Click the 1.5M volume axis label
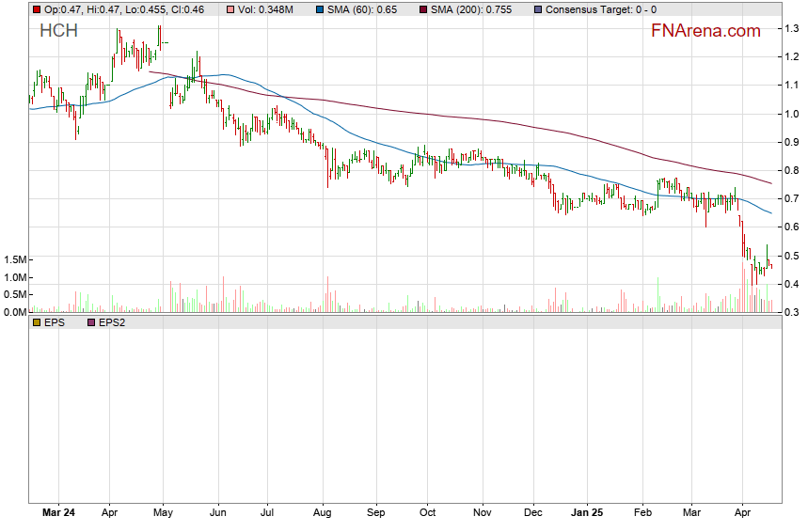The image size is (808, 532). [x=15, y=259]
